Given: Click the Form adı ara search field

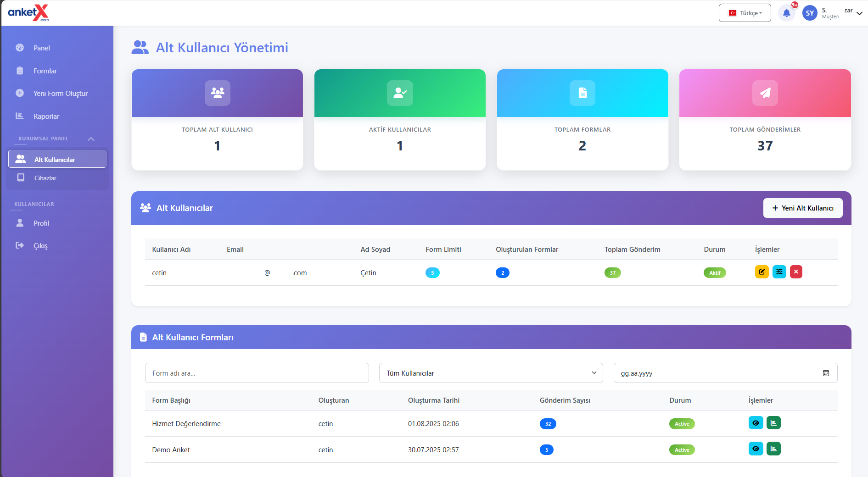Looking at the screenshot, I should tap(257, 373).
